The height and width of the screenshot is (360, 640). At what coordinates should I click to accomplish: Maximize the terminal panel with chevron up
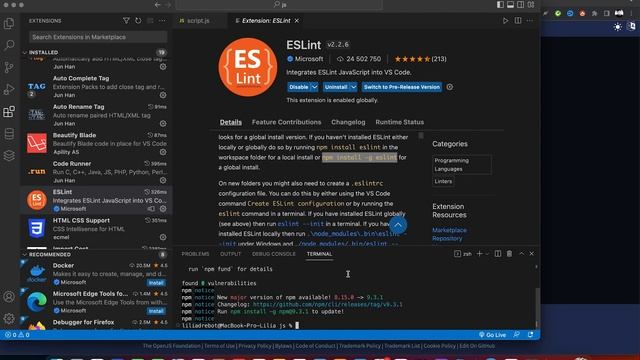[521, 253]
